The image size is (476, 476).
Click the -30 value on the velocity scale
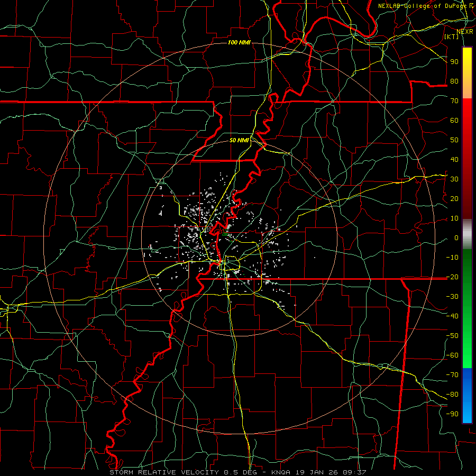pyautogui.click(x=452, y=297)
